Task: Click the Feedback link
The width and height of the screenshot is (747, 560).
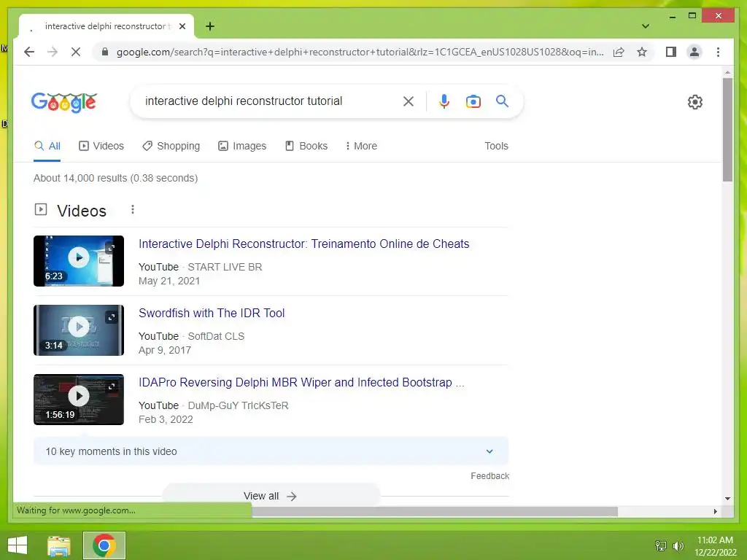Action: (489, 475)
